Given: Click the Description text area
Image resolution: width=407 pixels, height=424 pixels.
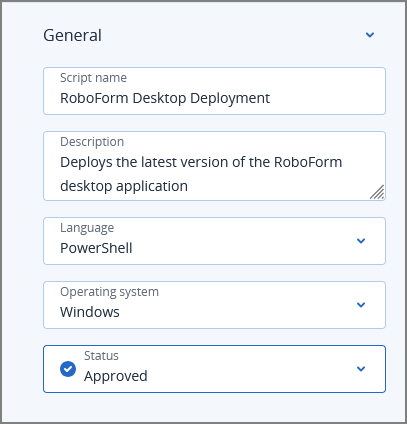Looking at the screenshot, I should 214,166.
